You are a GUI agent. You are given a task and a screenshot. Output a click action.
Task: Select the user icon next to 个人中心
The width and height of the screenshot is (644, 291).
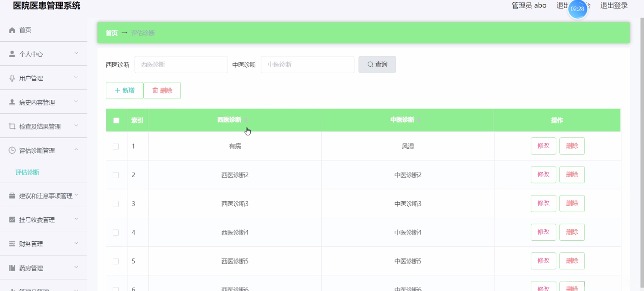tap(11, 53)
